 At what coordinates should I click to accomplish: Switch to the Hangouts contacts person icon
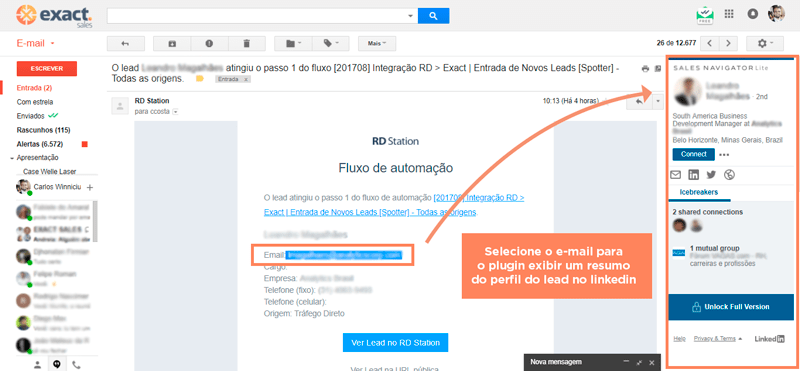[x=37, y=365]
